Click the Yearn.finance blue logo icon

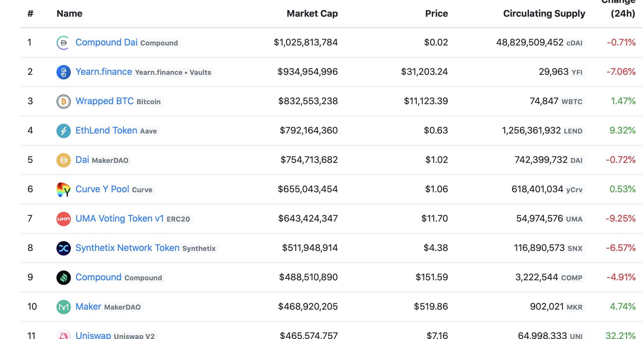tap(63, 72)
